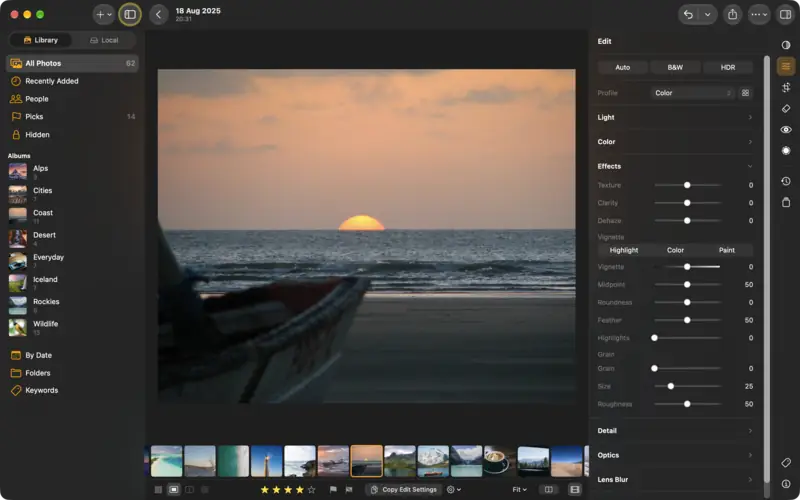Screen dimensions: 800x500
Task: Expand the Light section
Action: coord(675,117)
